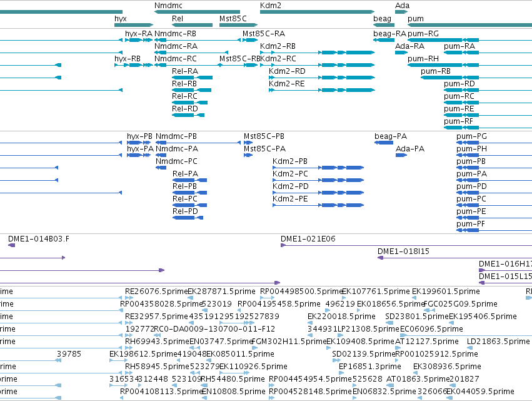Click EST EN10808.5prime

(x=234, y=392)
